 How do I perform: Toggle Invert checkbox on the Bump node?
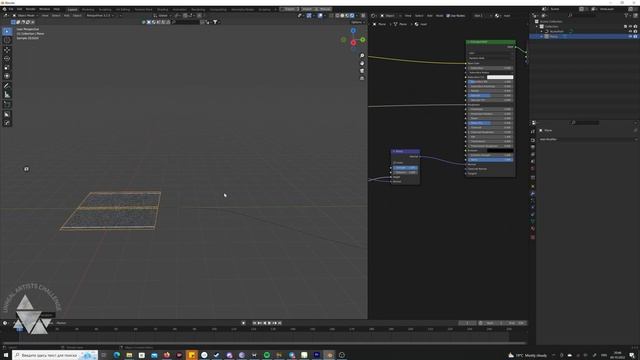pos(395,162)
